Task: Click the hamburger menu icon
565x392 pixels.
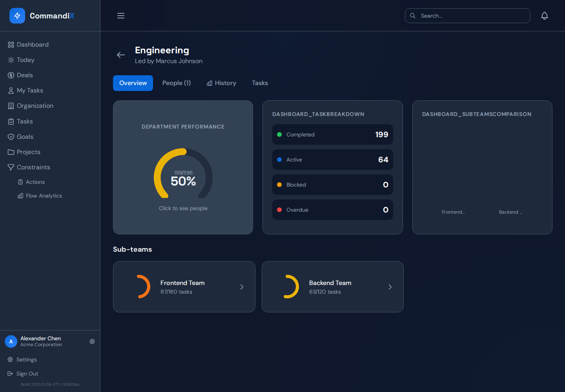Action: tap(121, 16)
